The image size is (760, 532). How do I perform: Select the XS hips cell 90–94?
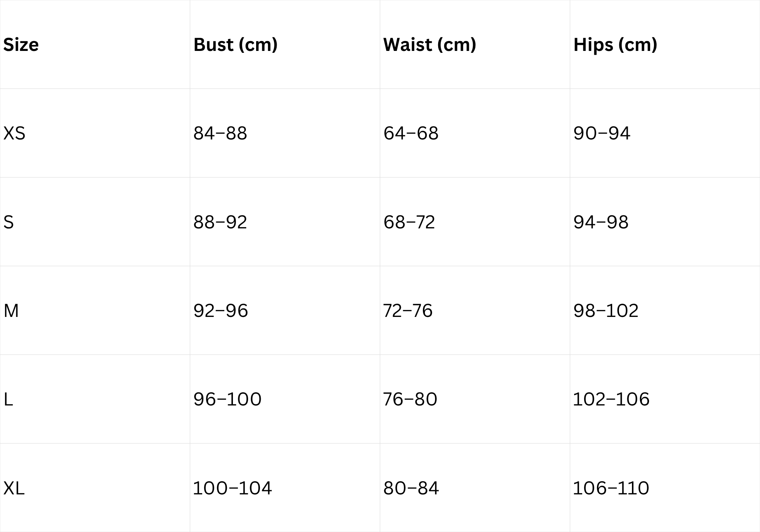tap(602, 133)
